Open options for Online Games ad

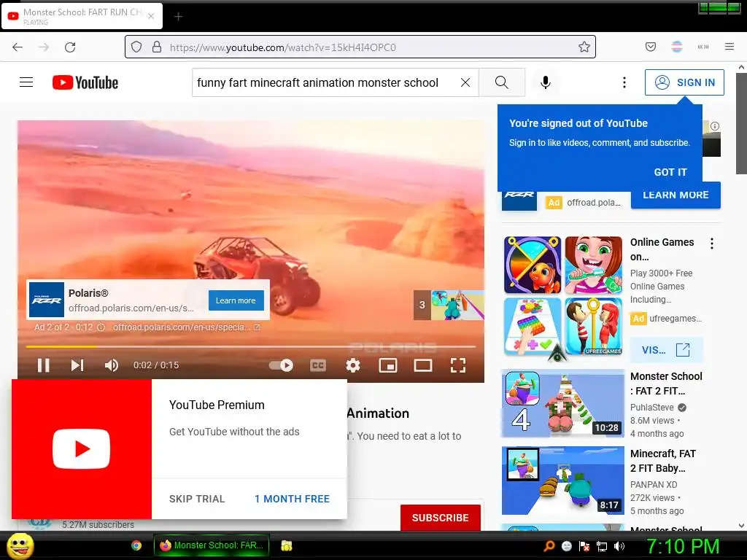pos(712,244)
